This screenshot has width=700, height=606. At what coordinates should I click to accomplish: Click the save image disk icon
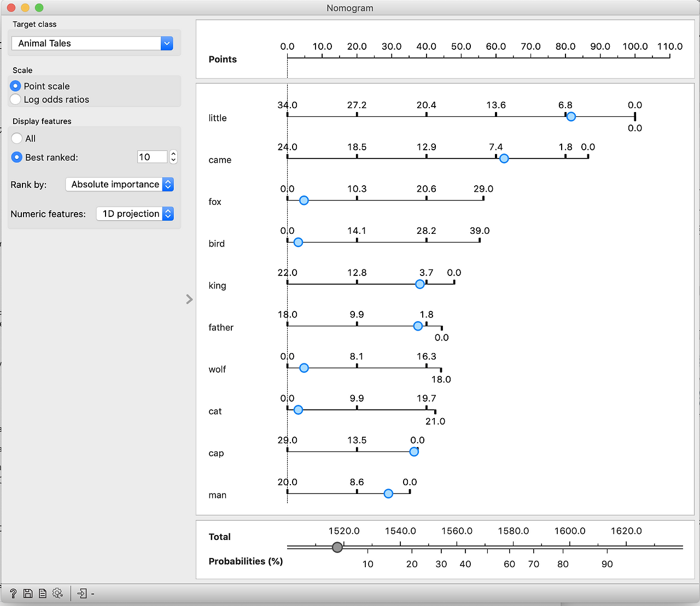(28, 593)
